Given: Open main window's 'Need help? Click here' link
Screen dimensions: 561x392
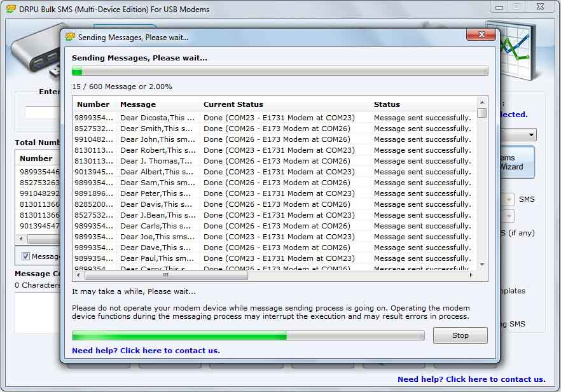Looking at the screenshot, I should [471, 379].
